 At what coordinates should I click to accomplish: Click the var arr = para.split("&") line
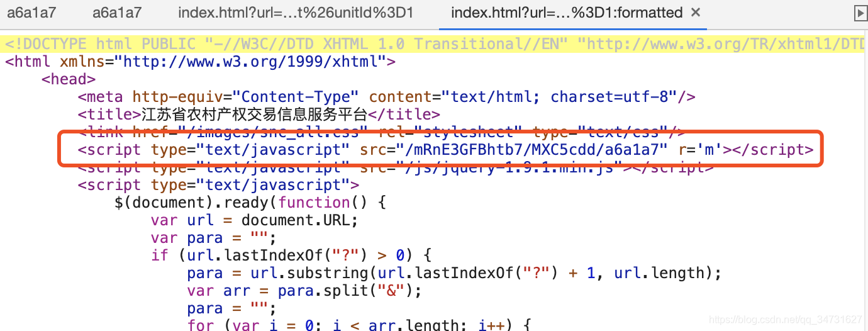click(x=304, y=291)
